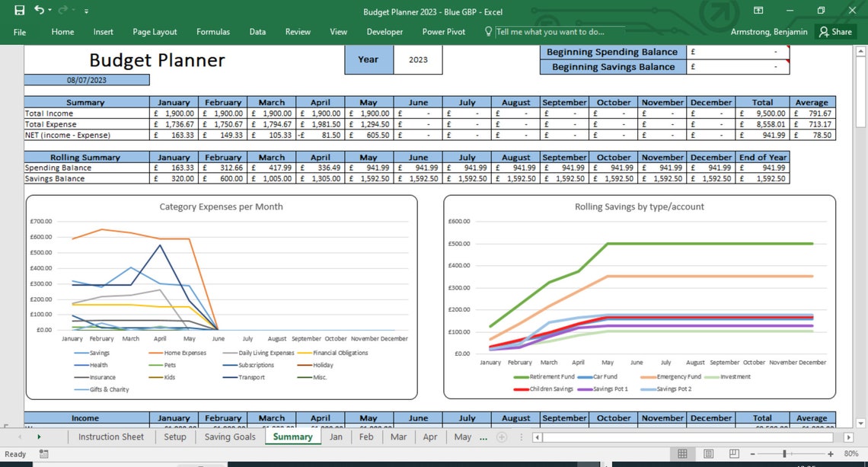
Task: Expand the Undo history dropdown arrow
Action: (x=49, y=10)
